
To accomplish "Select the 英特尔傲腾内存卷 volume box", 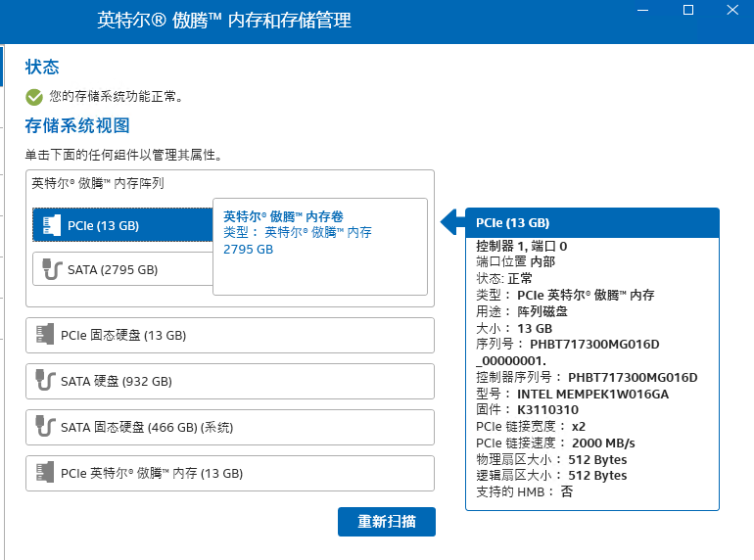I will click(x=320, y=247).
